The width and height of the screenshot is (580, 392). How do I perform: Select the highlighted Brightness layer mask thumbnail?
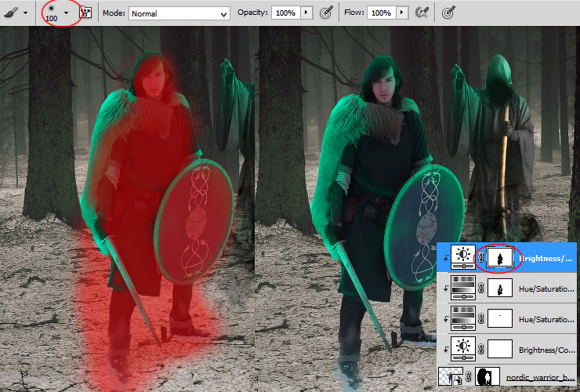click(x=500, y=258)
